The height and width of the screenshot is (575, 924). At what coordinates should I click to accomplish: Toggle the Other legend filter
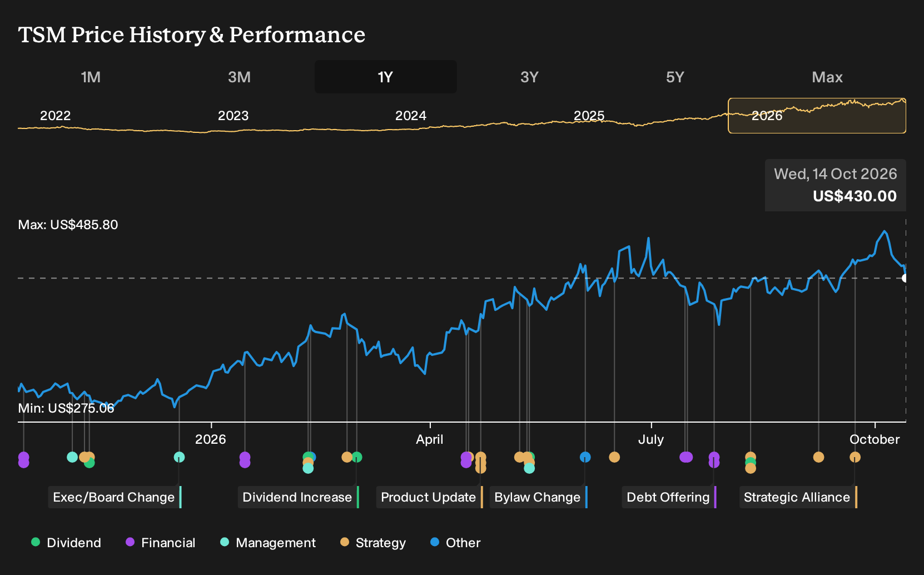(455, 543)
